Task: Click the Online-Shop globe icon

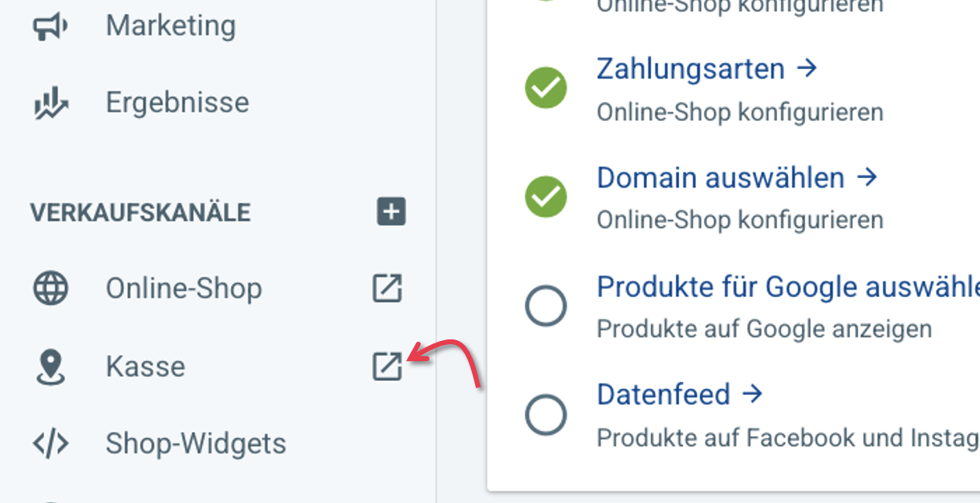Action: pos(51,288)
